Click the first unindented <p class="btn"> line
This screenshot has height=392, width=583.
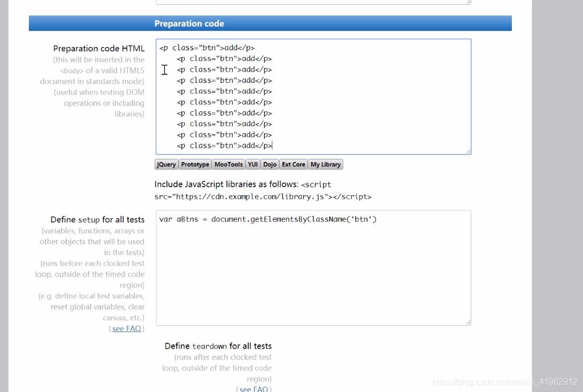pyautogui.click(x=207, y=48)
